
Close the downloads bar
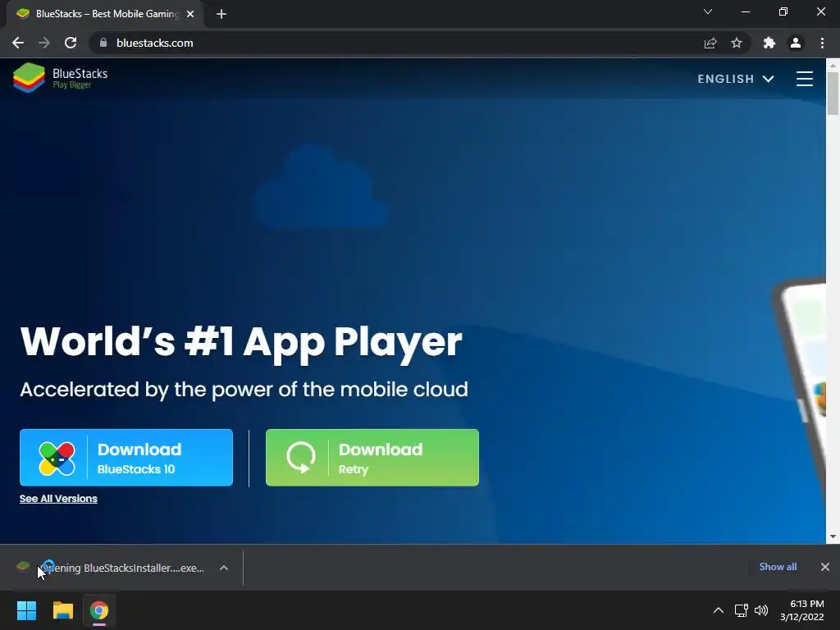coord(825,567)
